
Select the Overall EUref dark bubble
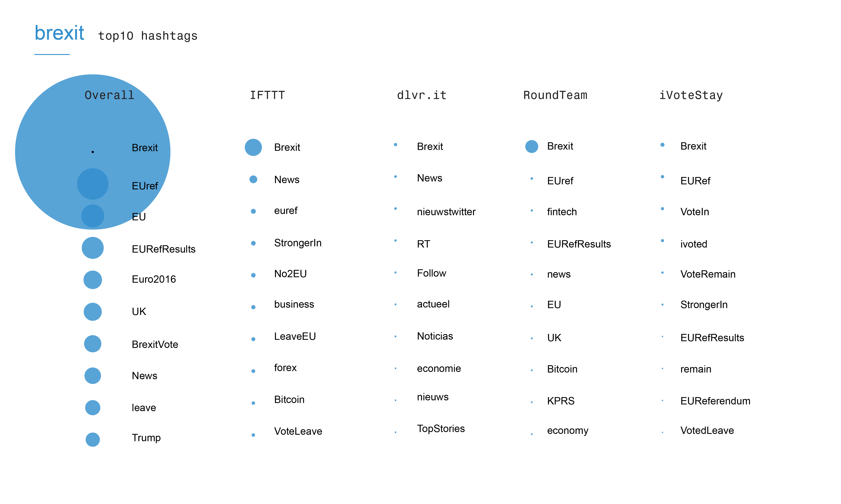(x=93, y=184)
